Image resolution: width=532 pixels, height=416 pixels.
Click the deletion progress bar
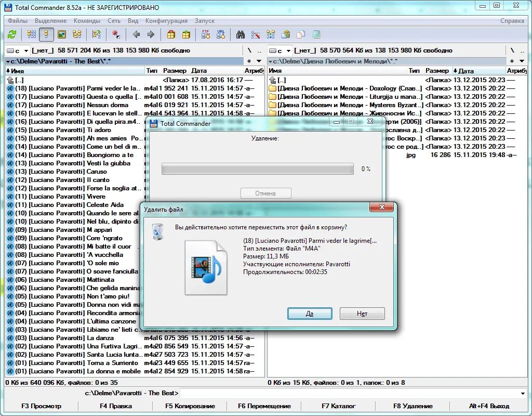[x=258, y=169]
